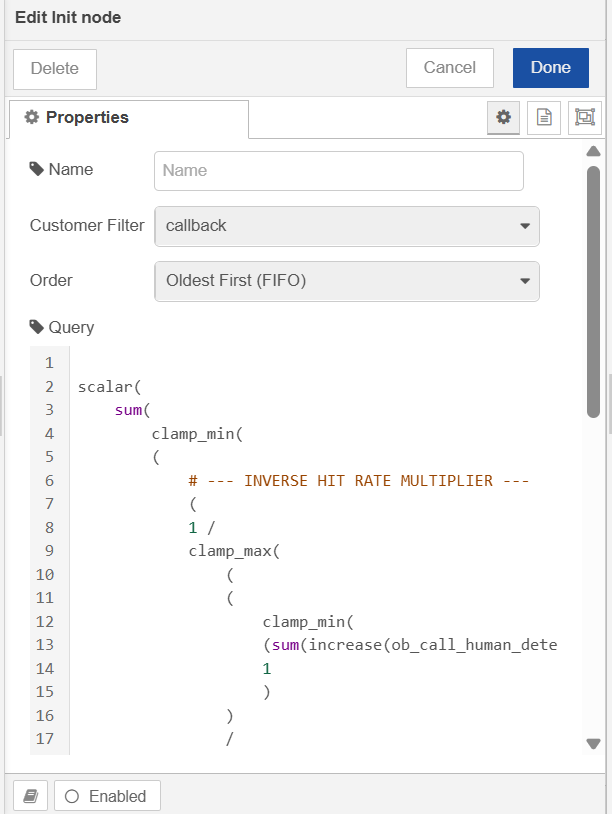Click line number 17 in gutter
Viewport: 612px width, 814px height.
[x=45, y=739]
